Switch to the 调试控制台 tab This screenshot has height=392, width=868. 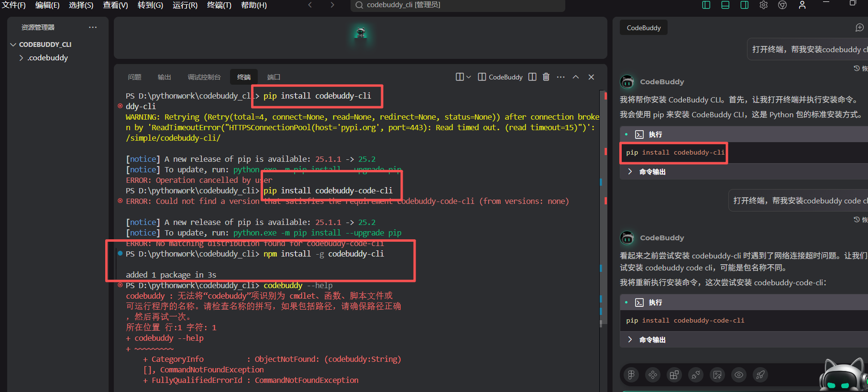[204, 77]
